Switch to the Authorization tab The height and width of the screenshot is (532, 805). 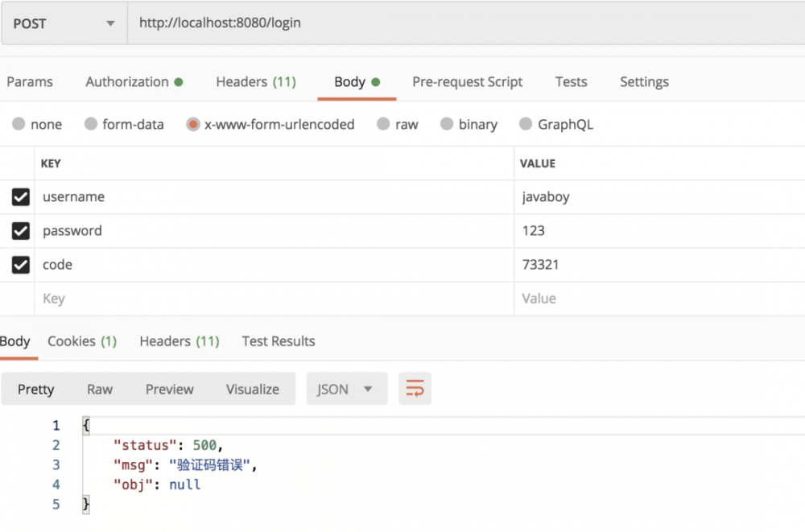click(127, 81)
